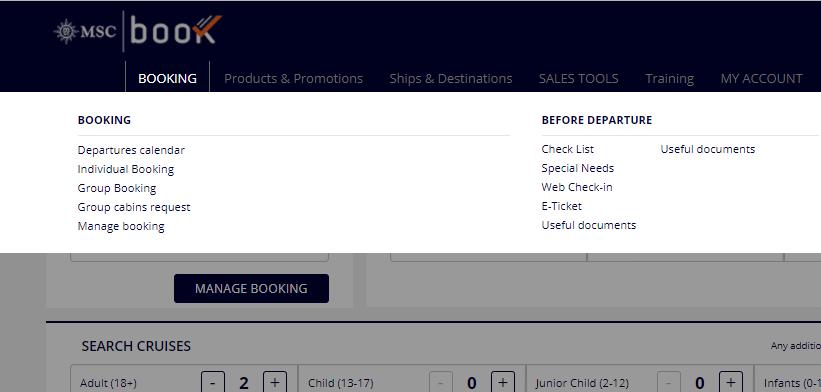Decrease the Adult passenger count
821x392 pixels.
click(213, 383)
